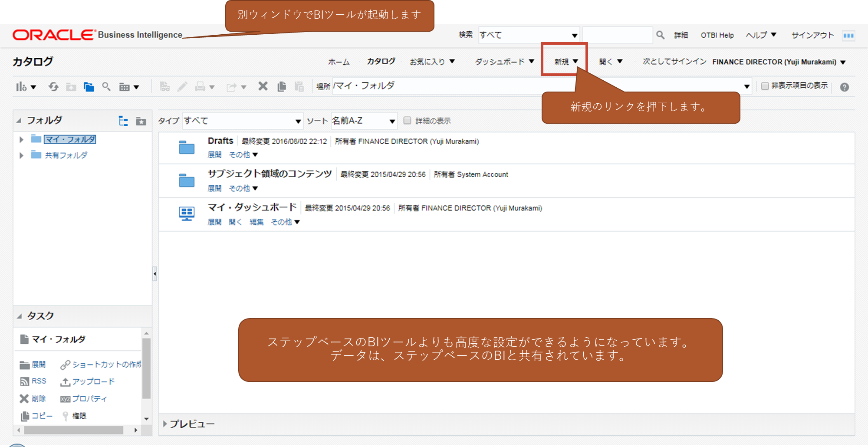Click the help question-mark icon
This screenshot has height=447, width=868.
coord(844,87)
